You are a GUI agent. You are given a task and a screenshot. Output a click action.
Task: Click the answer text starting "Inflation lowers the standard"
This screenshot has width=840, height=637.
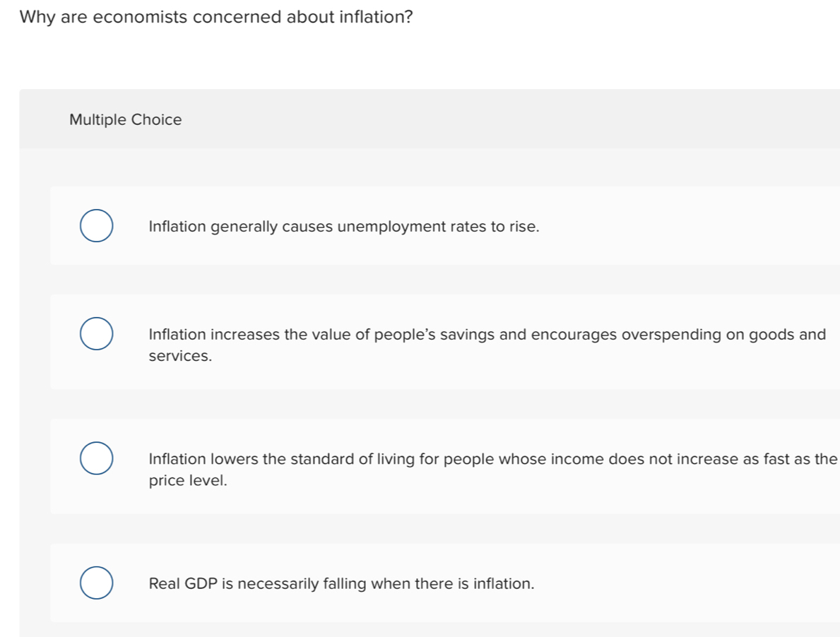click(x=492, y=459)
